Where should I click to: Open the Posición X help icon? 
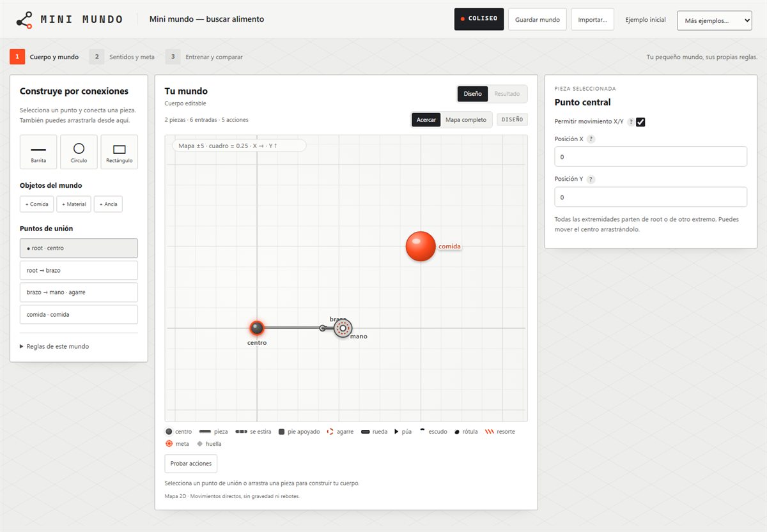pyautogui.click(x=591, y=139)
